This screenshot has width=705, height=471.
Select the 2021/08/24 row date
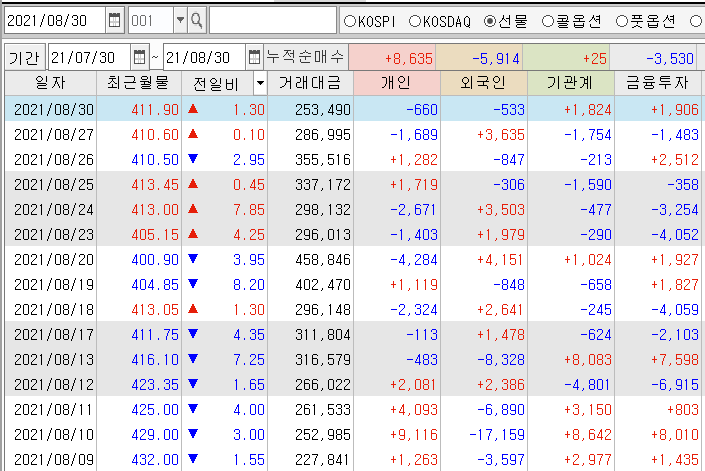click(x=54, y=210)
